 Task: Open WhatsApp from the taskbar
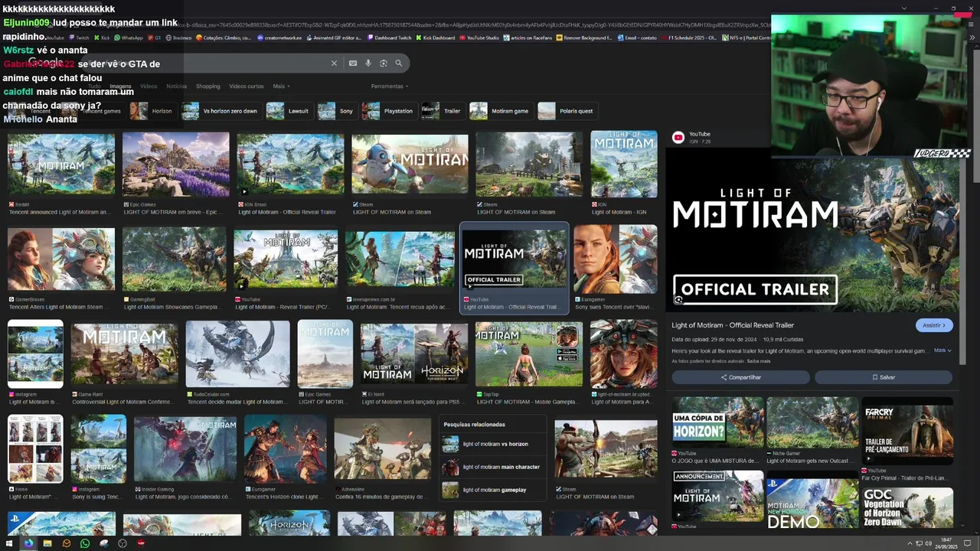pos(85,543)
